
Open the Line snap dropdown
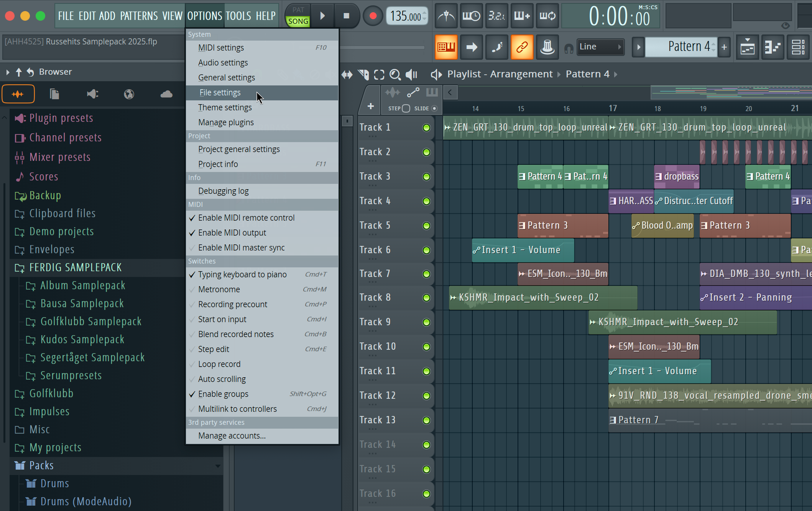[x=600, y=47]
